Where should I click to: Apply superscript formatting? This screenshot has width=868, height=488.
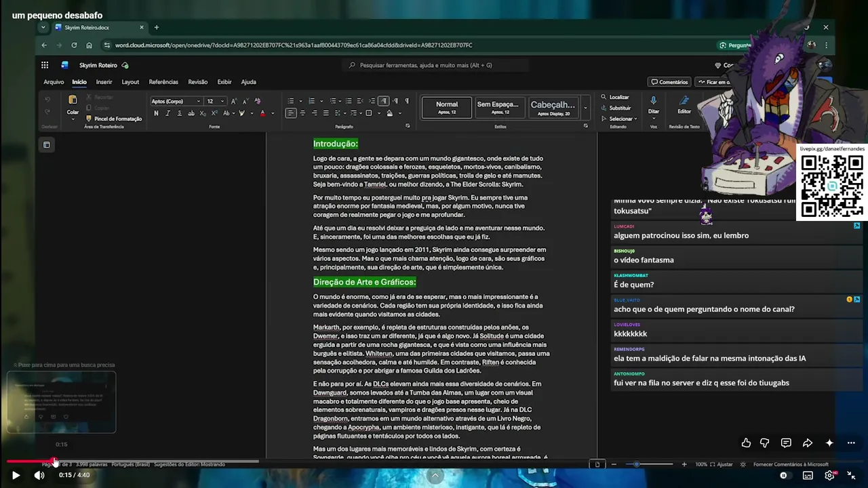(214, 113)
